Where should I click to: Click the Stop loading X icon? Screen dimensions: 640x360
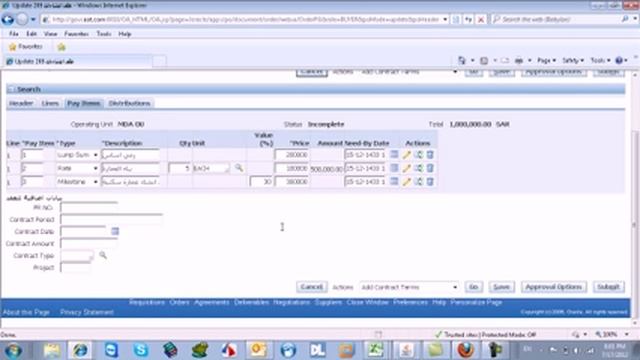point(481,20)
